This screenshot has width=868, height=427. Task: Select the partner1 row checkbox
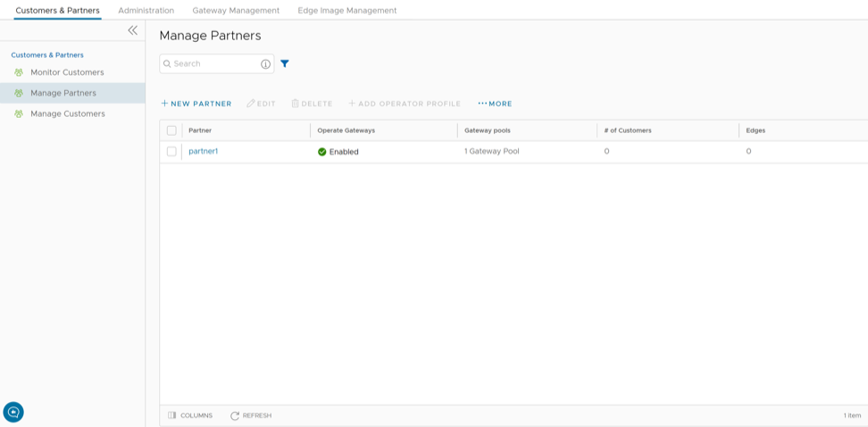point(171,152)
